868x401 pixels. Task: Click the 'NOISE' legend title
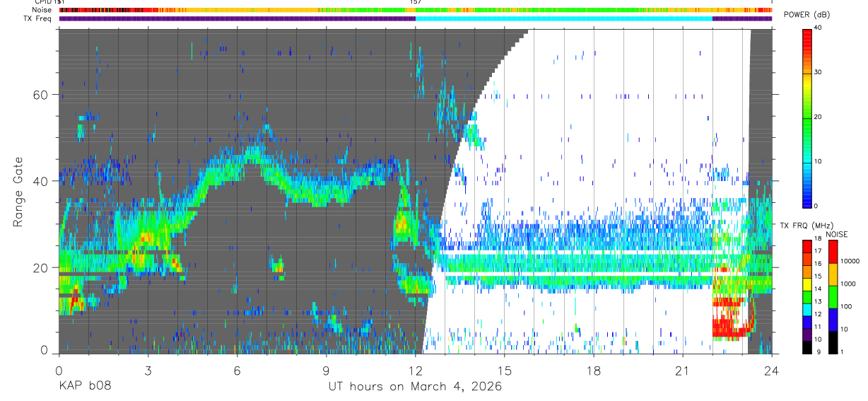point(838,234)
